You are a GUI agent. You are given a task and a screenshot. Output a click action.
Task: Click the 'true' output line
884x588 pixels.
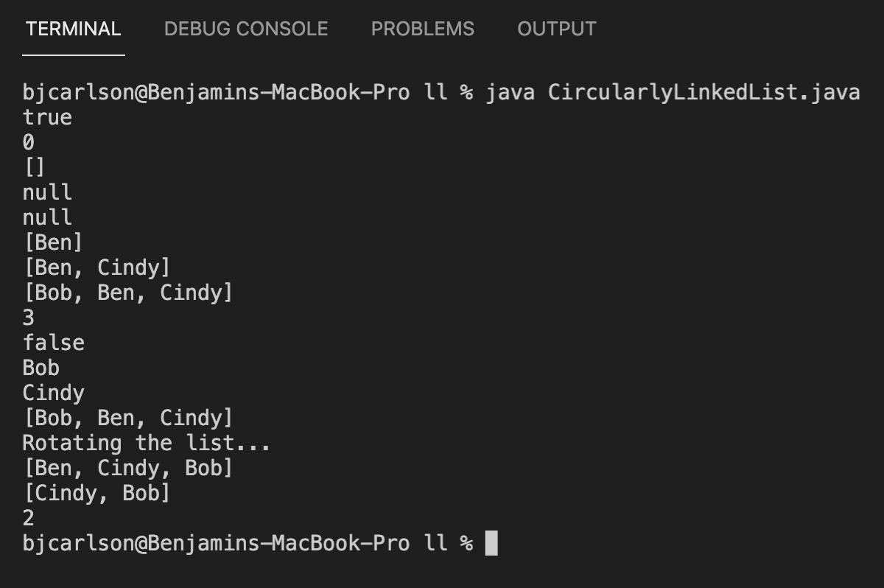click(x=47, y=118)
